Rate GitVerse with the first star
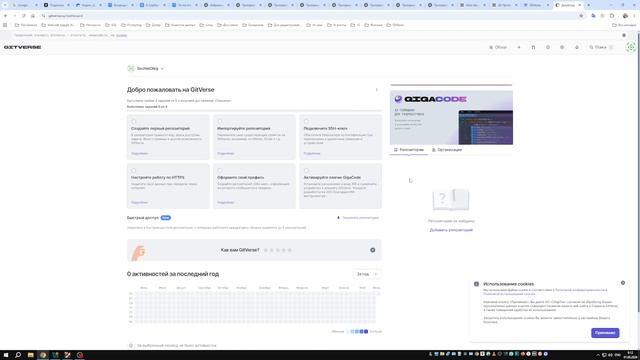The image size is (640, 360). [266, 250]
